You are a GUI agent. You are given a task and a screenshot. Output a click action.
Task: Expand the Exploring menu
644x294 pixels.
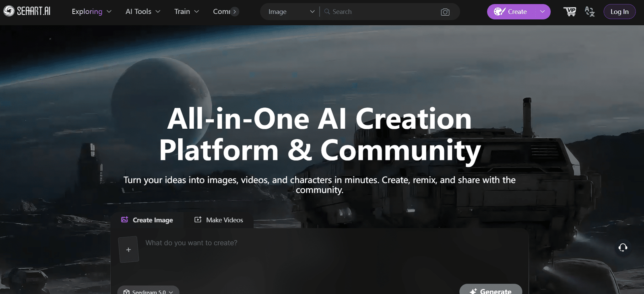click(91, 12)
